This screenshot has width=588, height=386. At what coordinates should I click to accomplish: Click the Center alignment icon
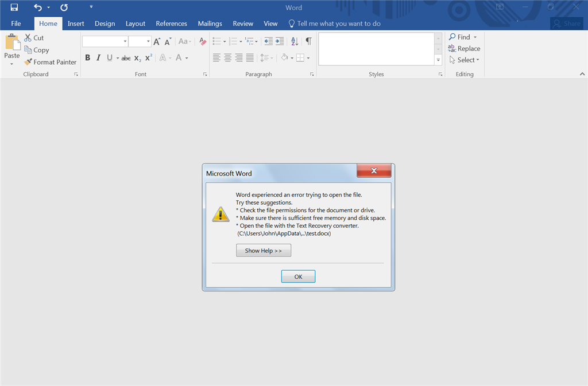click(x=227, y=58)
